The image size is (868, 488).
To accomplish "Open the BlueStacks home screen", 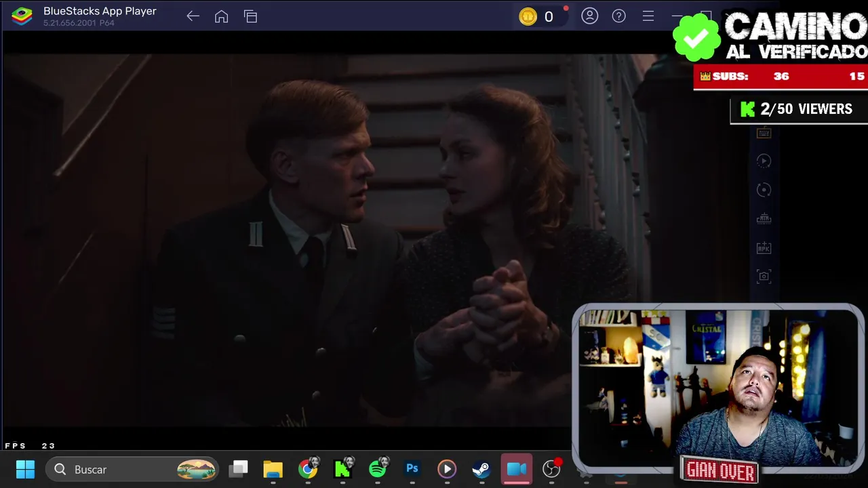I will coord(222,16).
